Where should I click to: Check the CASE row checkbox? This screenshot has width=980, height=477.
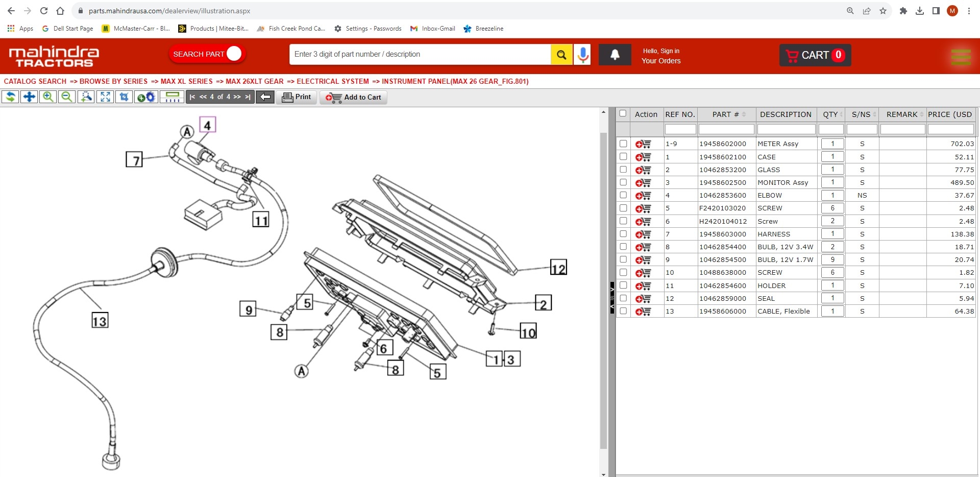coord(623,157)
